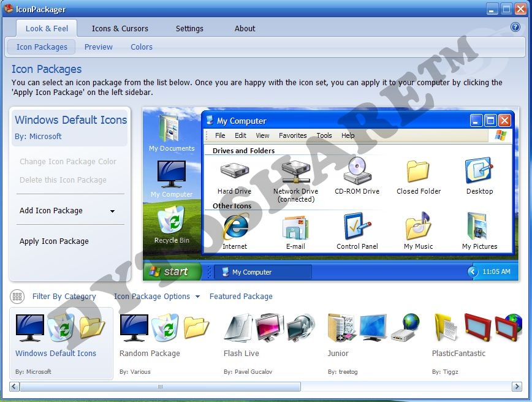Open the View menu in My Computer preview
Image resolution: width=532 pixels, height=402 pixels.
point(262,135)
